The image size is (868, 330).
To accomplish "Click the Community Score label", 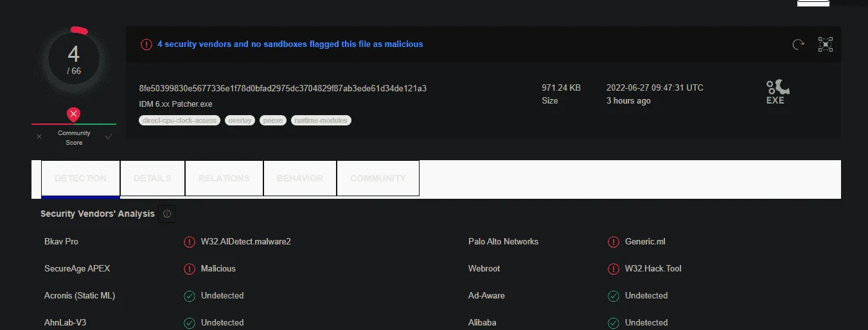I will 74,138.
